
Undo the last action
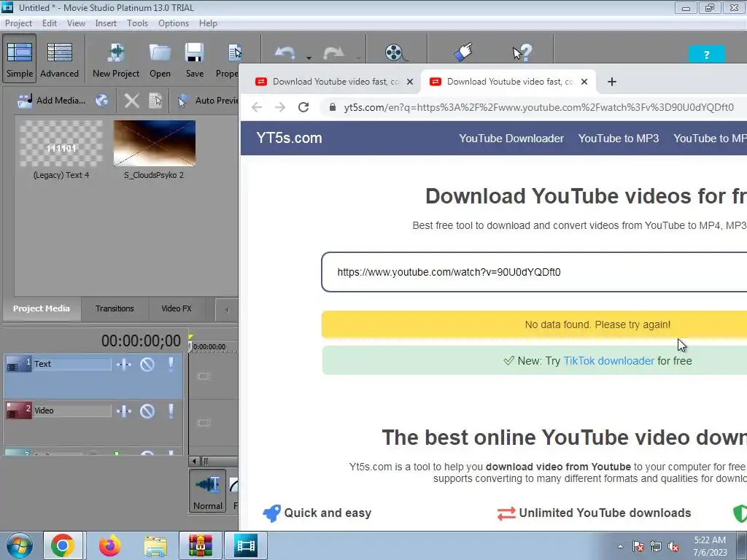(285, 52)
